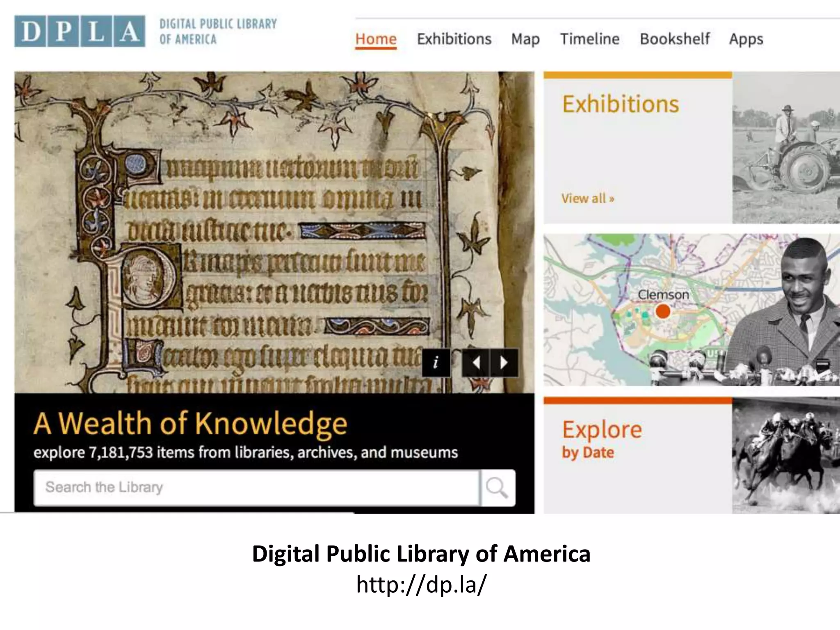The width and height of the screenshot is (840, 630).
Task: Click the search magnifier button
Action: [497, 488]
